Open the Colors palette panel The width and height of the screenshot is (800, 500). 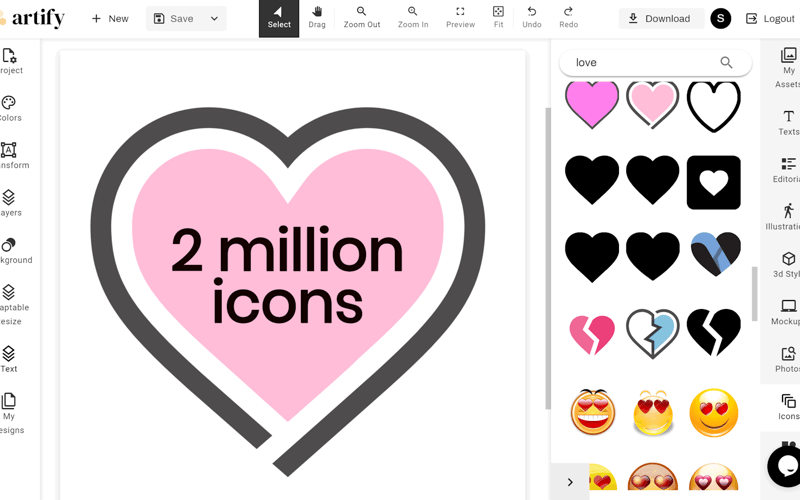click(x=10, y=109)
